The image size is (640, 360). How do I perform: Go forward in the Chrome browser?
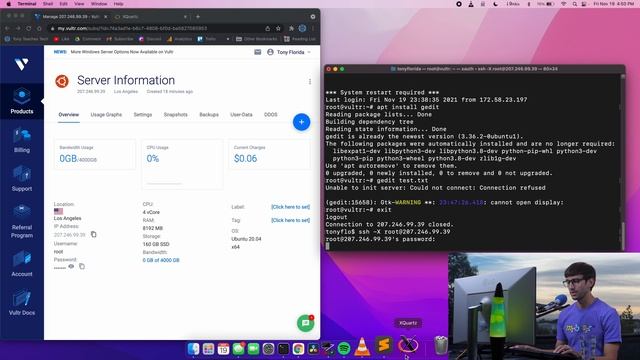[18, 29]
